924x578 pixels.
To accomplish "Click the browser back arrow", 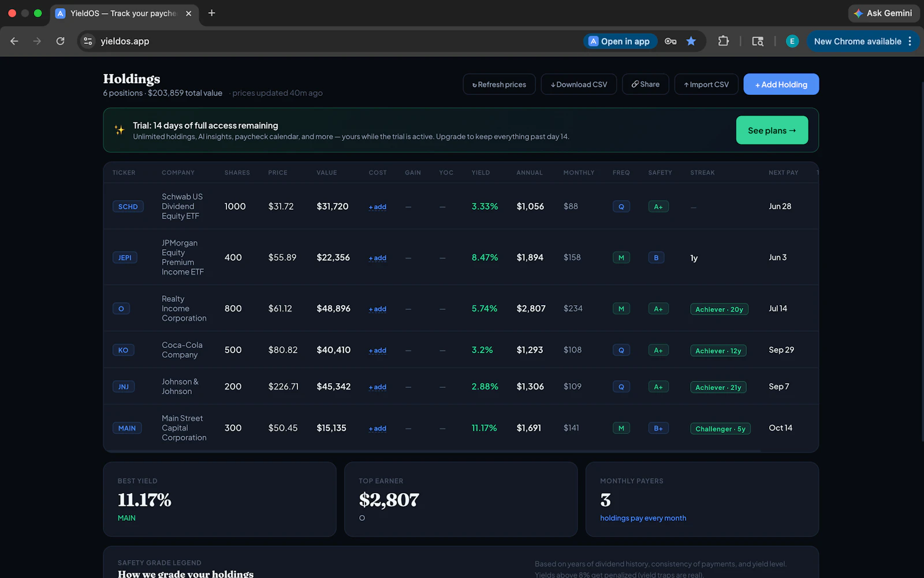I will 14,41.
